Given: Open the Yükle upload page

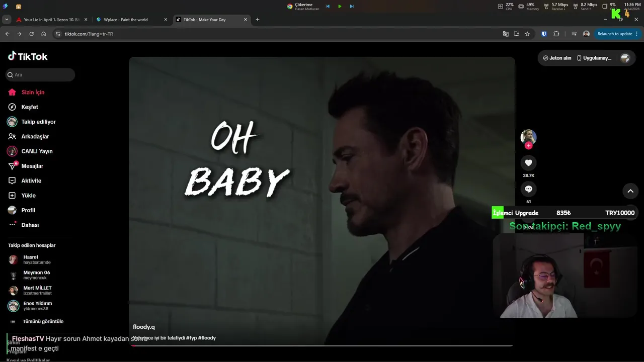Looking at the screenshot, I should coord(28,196).
